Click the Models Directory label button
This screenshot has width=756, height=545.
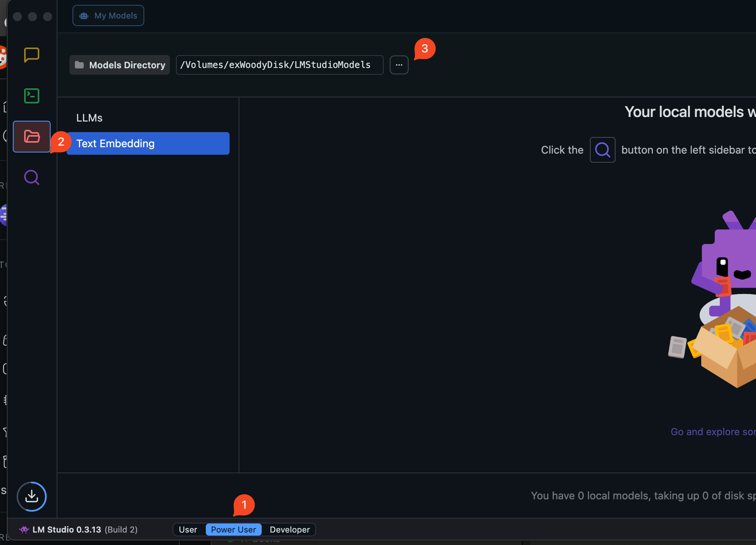point(127,65)
